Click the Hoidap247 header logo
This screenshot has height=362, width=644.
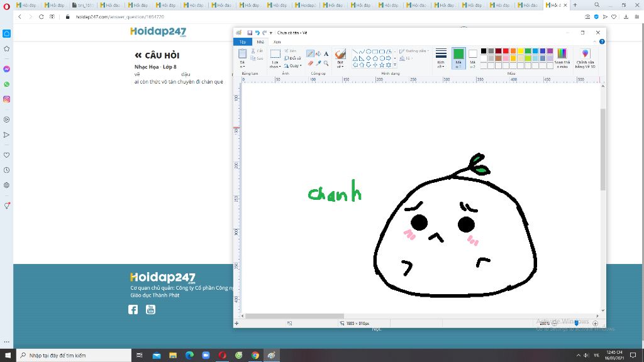coord(158,31)
